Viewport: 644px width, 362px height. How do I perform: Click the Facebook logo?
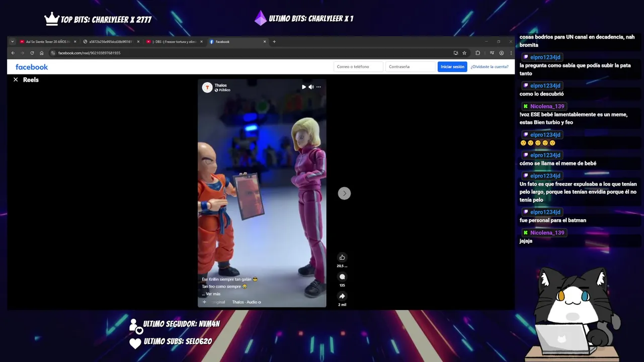[x=32, y=67]
